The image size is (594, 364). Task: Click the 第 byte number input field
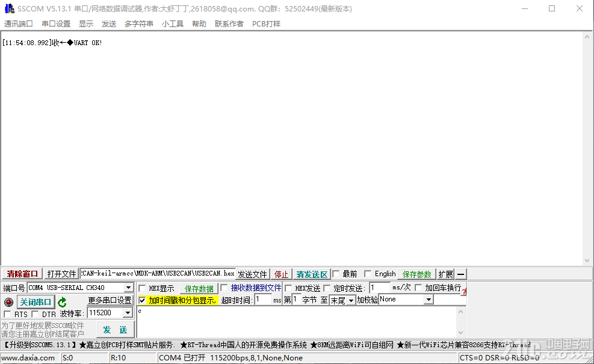click(296, 300)
